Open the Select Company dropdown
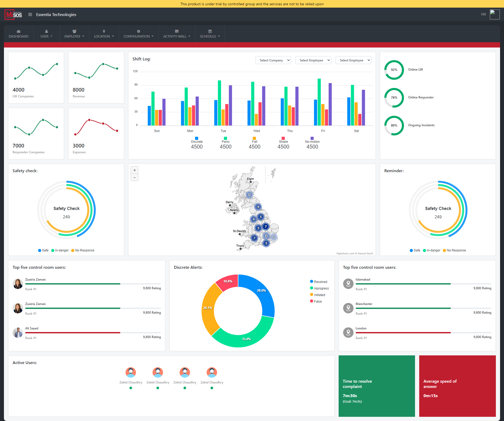504x421 pixels. click(x=273, y=60)
